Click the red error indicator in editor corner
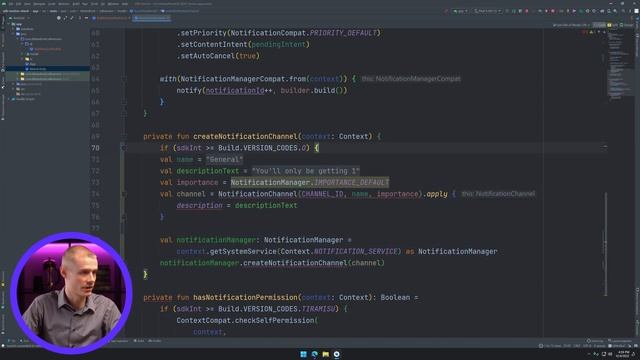This screenshot has width=640, height=360. 585,32
